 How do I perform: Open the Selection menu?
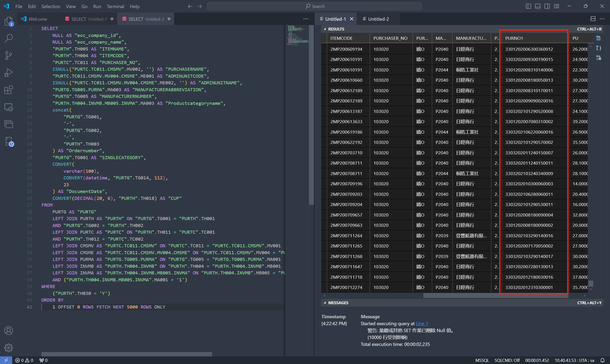tap(51, 6)
